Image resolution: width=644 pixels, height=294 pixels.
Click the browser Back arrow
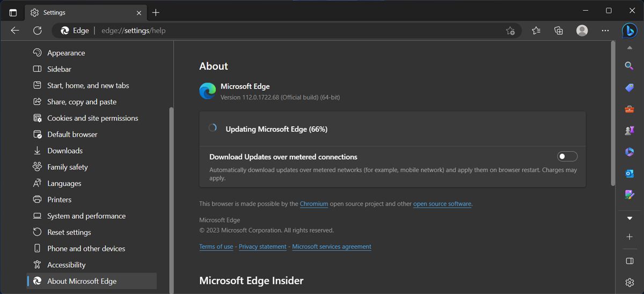[15, 31]
